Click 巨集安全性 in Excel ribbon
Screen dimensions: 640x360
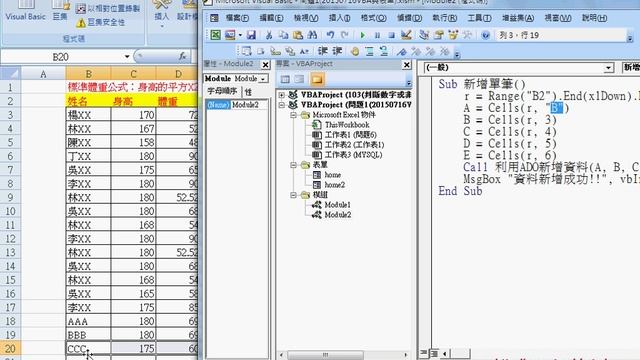pyautogui.click(x=101, y=22)
